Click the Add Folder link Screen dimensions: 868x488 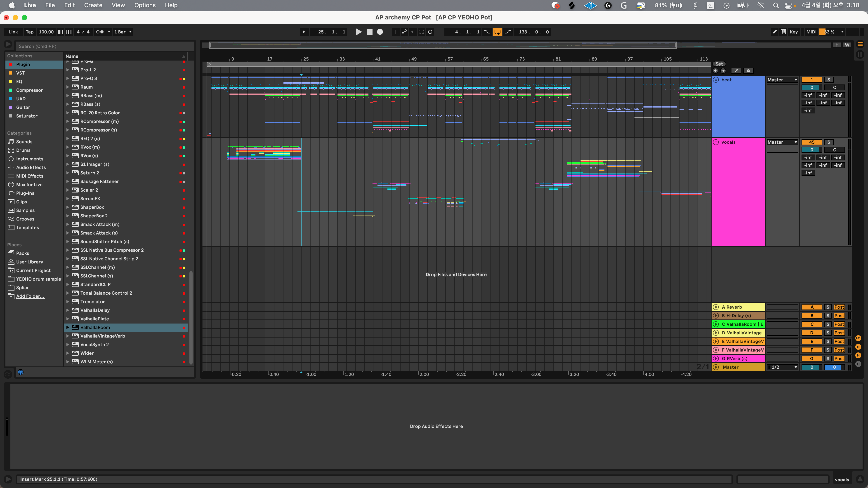click(x=30, y=296)
